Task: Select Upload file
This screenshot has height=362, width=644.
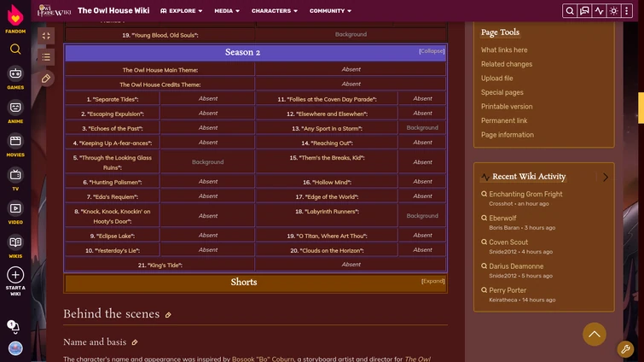Action: pyautogui.click(x=496, y=78)
